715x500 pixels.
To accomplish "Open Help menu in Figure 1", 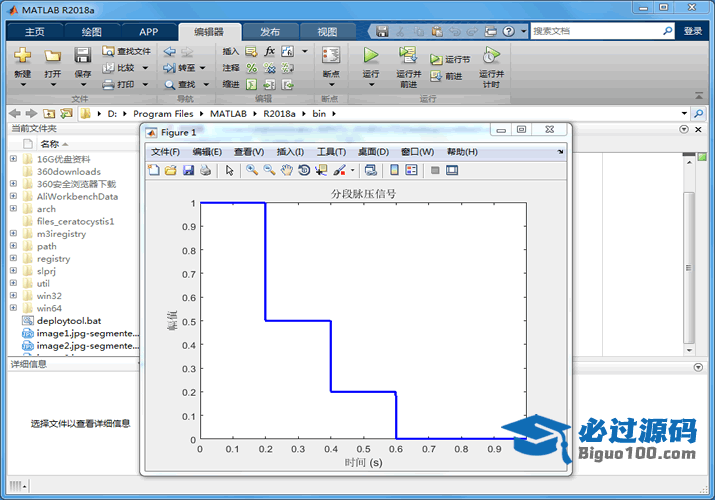I will [462, 152].
